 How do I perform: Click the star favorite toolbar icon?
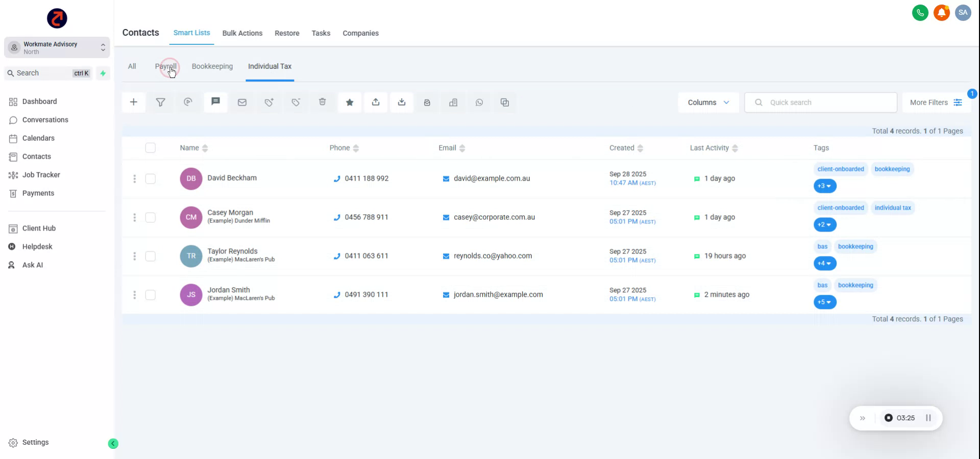point(350,102)
